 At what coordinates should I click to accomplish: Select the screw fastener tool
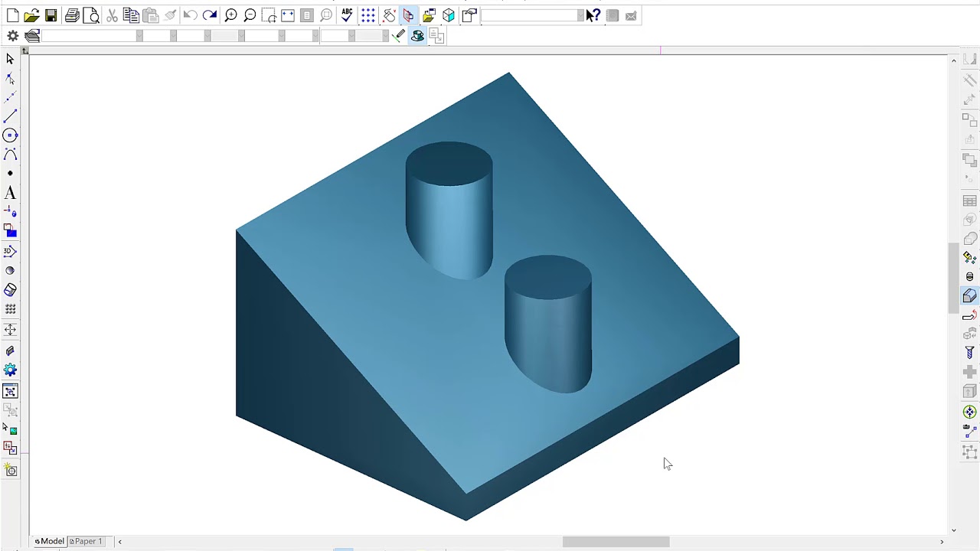click(x=970, y=354)
